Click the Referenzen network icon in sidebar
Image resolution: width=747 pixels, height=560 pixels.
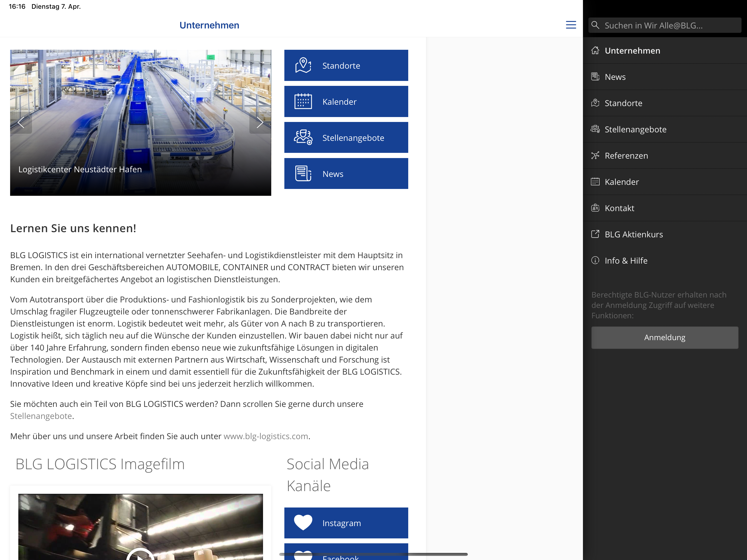[x=595, y=155]
